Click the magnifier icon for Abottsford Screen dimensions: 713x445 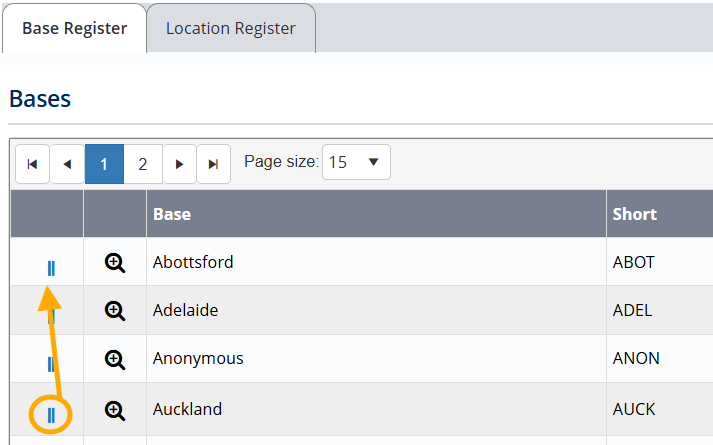point(115,263)
